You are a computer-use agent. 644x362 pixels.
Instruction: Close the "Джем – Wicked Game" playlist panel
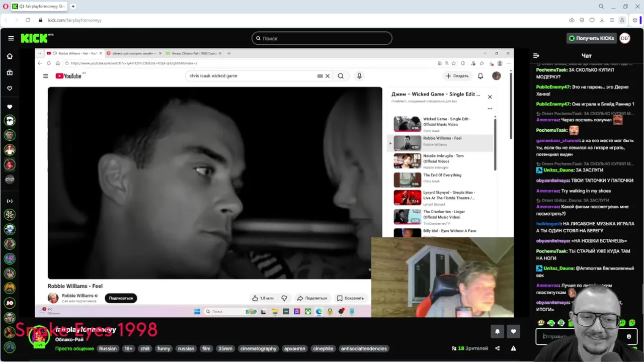490,97
